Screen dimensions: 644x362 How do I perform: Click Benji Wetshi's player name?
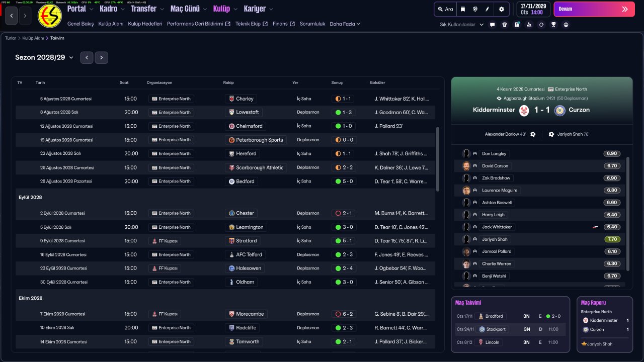(x=495, y=277)
